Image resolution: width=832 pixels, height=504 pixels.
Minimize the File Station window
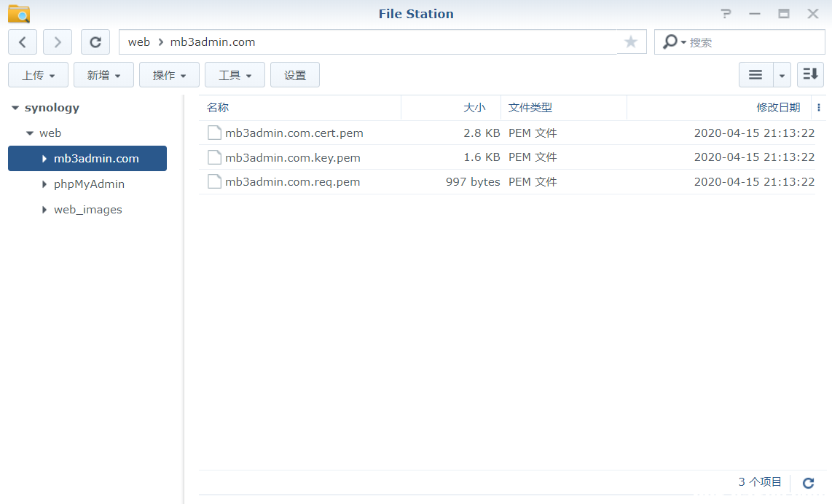click(755, 14)
